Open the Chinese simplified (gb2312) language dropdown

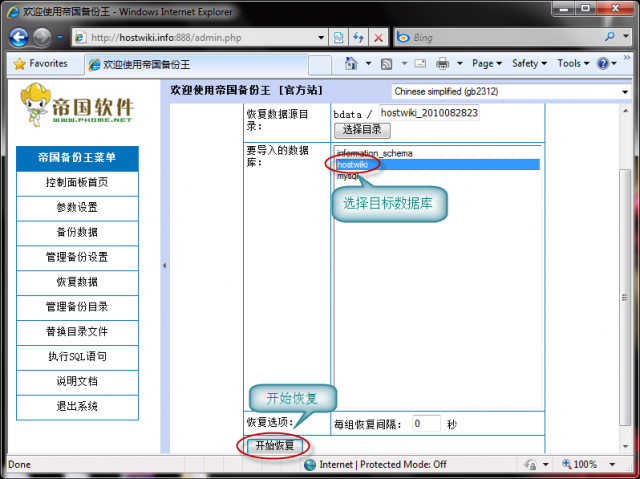point(510,92)
